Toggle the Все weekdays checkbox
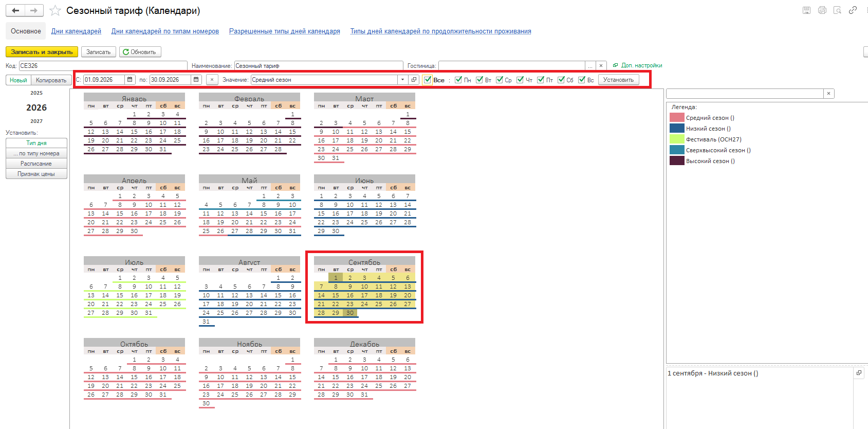Screen dimensions: 868x429 [x=428, y=80]
